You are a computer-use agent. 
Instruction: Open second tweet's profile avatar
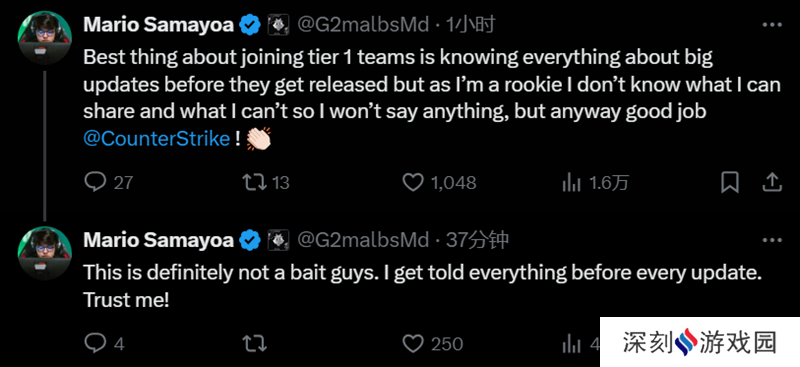tap(44, 253)
